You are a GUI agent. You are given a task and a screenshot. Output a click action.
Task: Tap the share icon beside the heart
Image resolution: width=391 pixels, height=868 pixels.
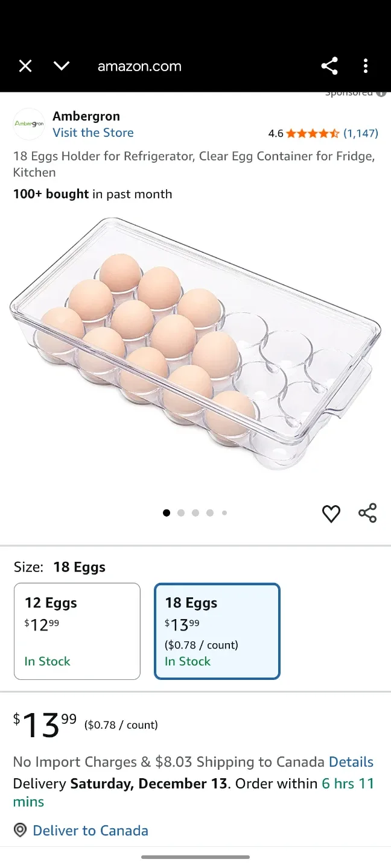coord(368,513)
